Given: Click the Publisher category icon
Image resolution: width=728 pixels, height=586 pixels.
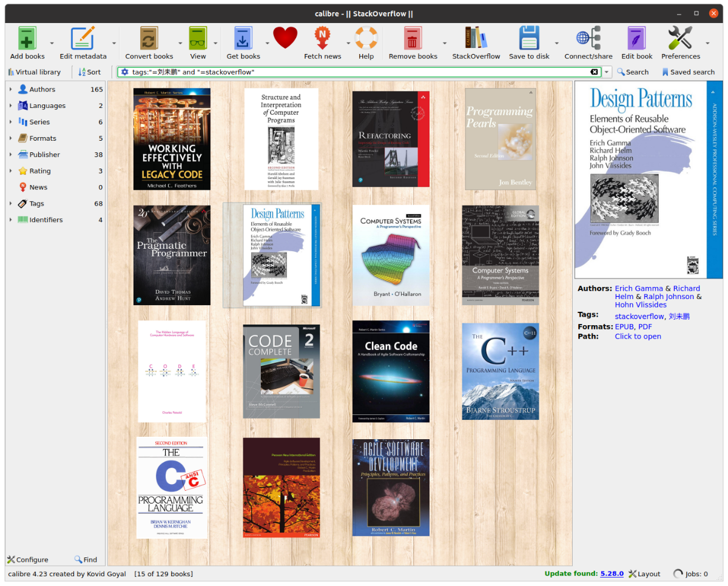Looking at the screenshot, I should point(23,155).
